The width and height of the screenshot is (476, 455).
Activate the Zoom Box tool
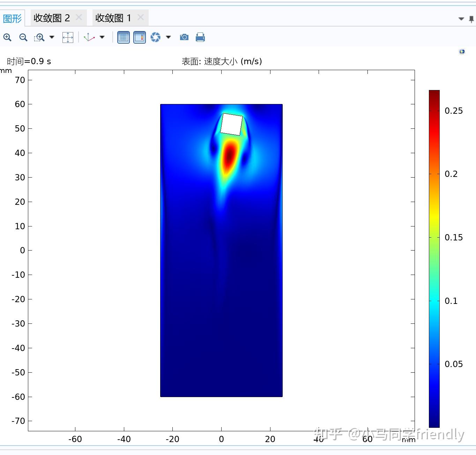(39, 37)
